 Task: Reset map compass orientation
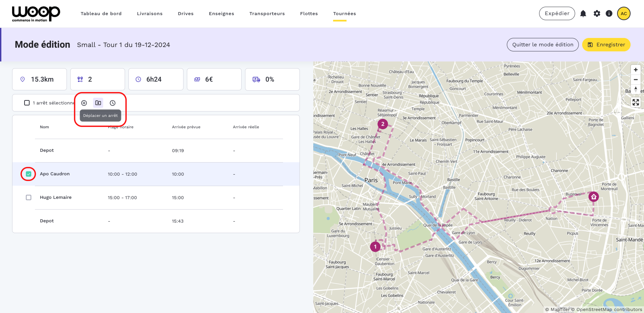coord(635,89)
